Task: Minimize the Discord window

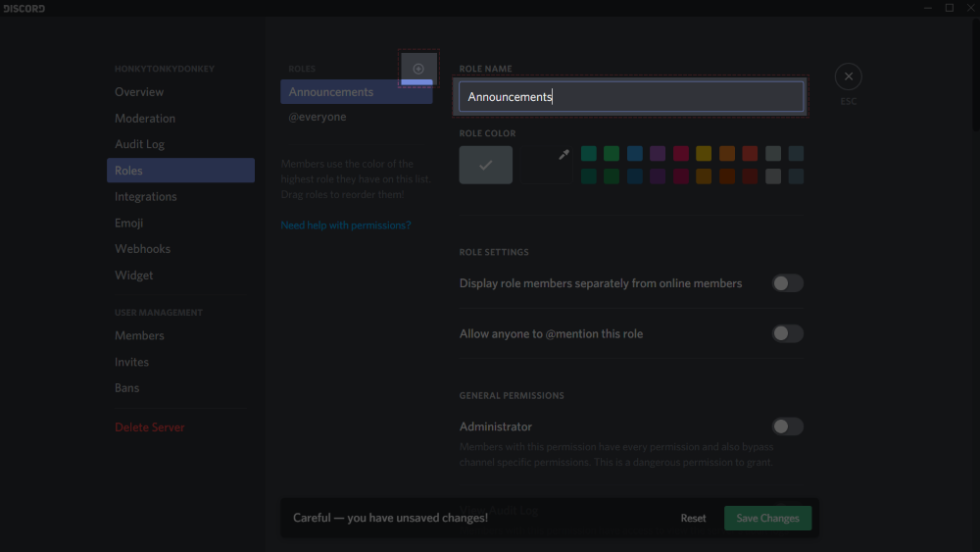Action: click(928, 8)
